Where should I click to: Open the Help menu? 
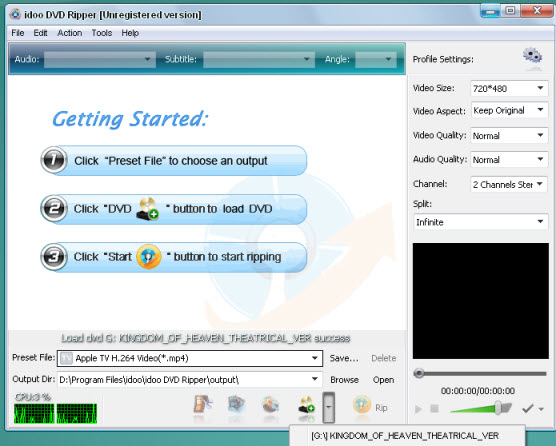point(130,33)
